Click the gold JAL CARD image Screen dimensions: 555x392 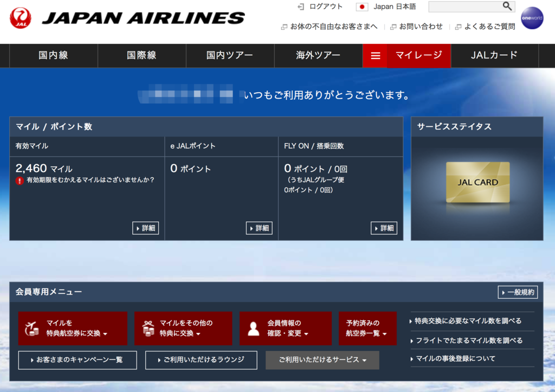[477, 182]
